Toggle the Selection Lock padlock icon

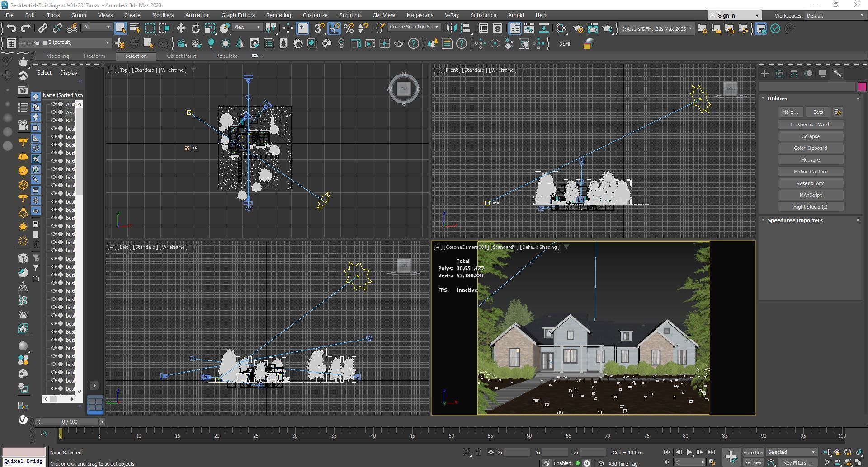pyautogui.click(x=478, y=452)
